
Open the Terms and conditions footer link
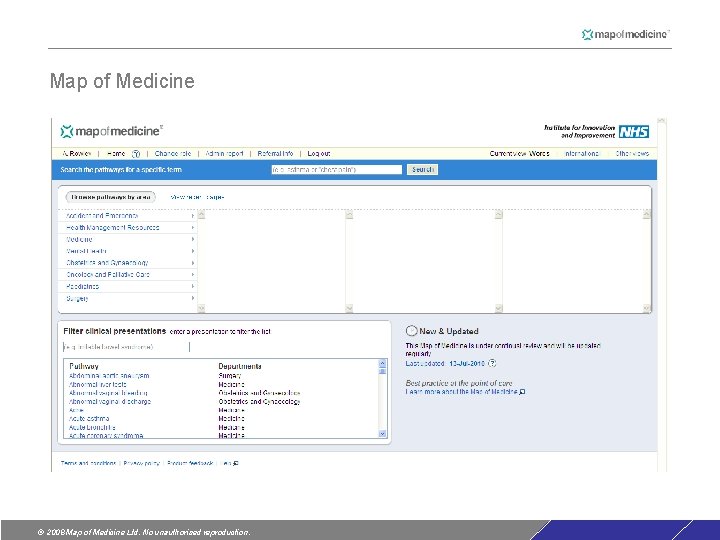88,463
